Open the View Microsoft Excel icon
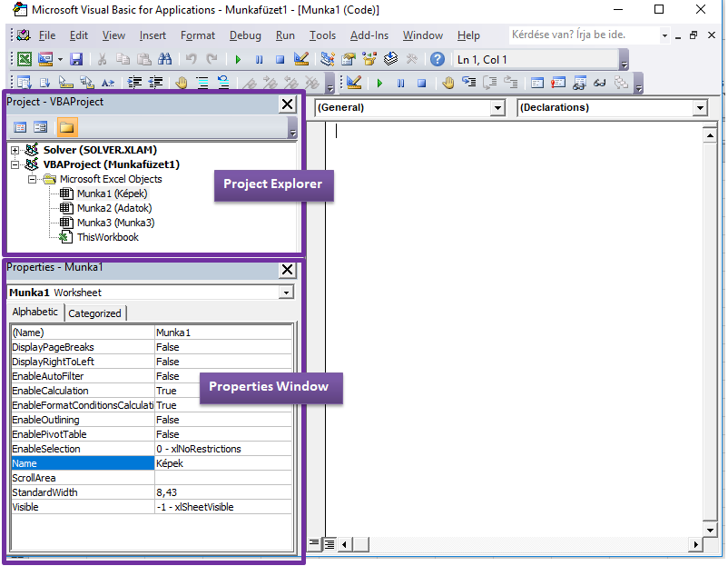 [x=25, y=59]
